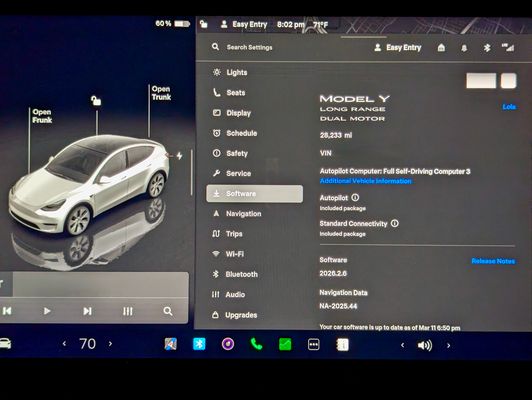532x400 pixels.
Task: Open the energy graph app
Action: point(285,345)
